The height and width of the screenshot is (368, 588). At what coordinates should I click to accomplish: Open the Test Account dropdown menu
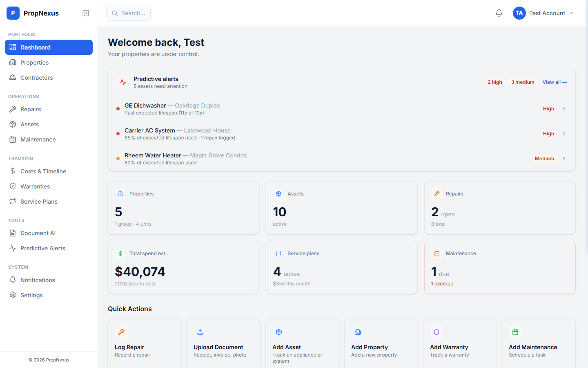pos(543,13)
